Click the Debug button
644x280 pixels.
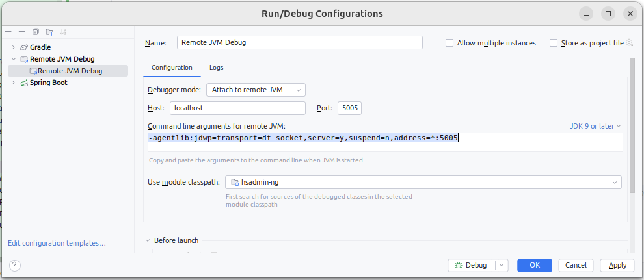472,265
